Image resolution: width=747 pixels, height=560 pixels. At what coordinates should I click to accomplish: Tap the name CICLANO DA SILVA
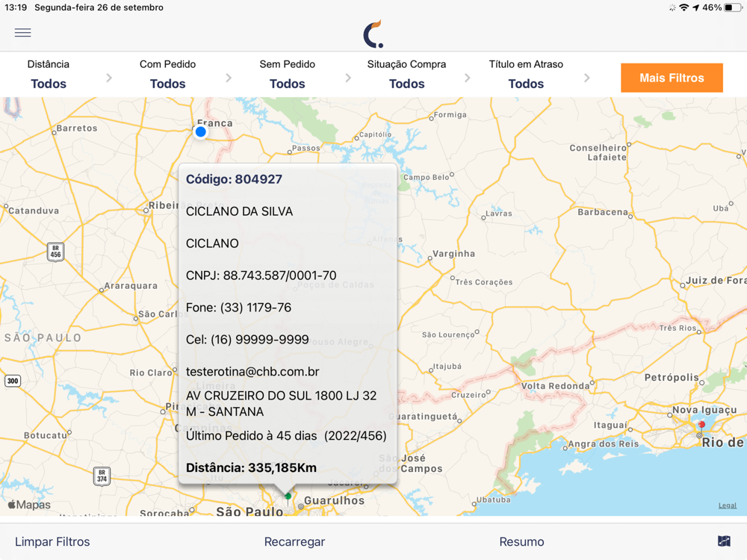coord(239,211)
